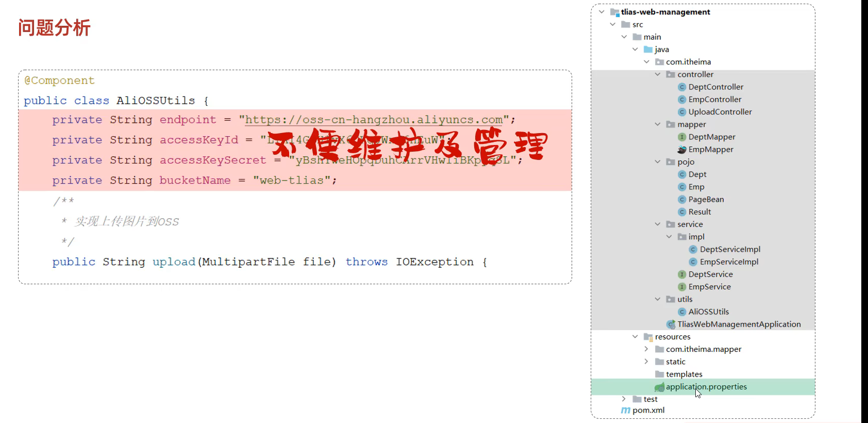Image resolution: width=868 pixels, height=423 pixels.
Task: Select the PageBean class
Action: point(706,200)
